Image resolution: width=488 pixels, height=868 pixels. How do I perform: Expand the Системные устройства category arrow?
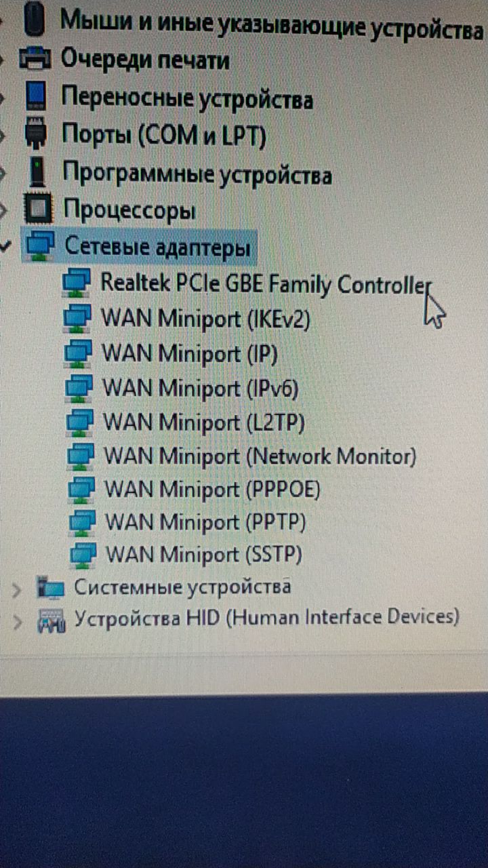pos(18,590)
